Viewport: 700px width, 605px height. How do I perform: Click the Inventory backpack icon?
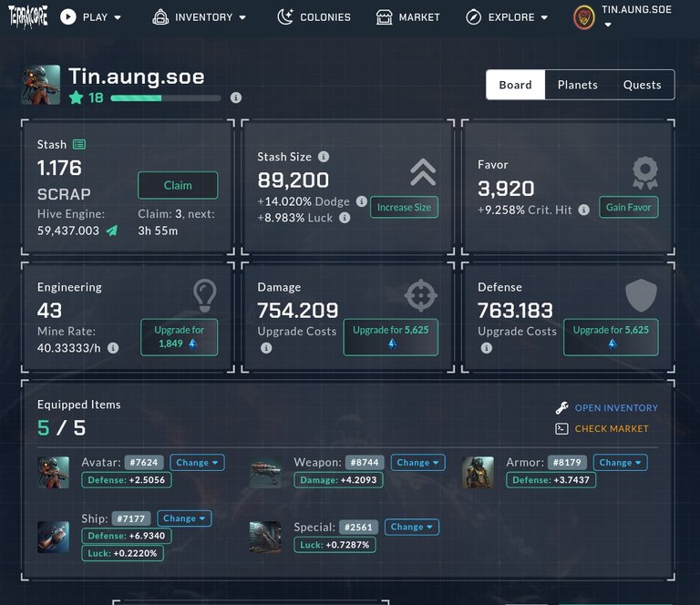coord(160,17)
